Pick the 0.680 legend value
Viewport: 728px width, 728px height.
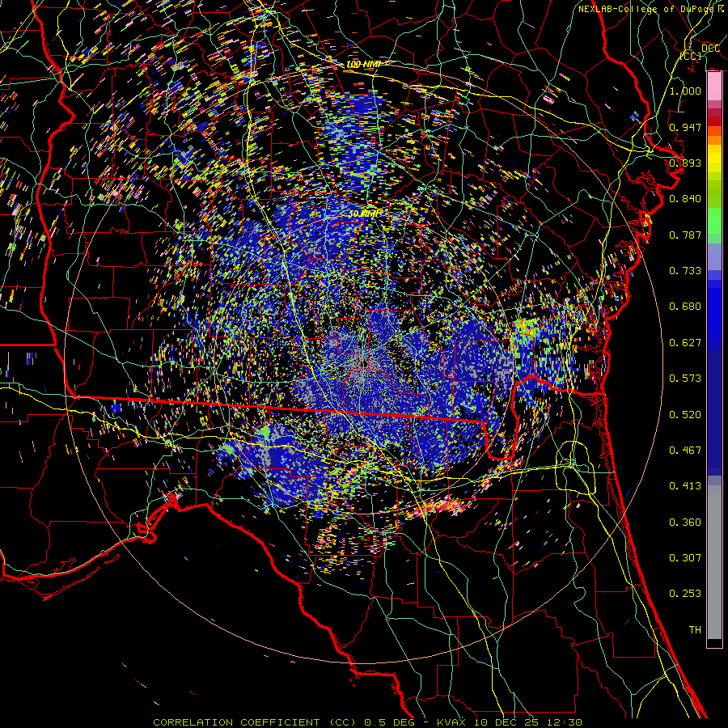pos(685,307)
